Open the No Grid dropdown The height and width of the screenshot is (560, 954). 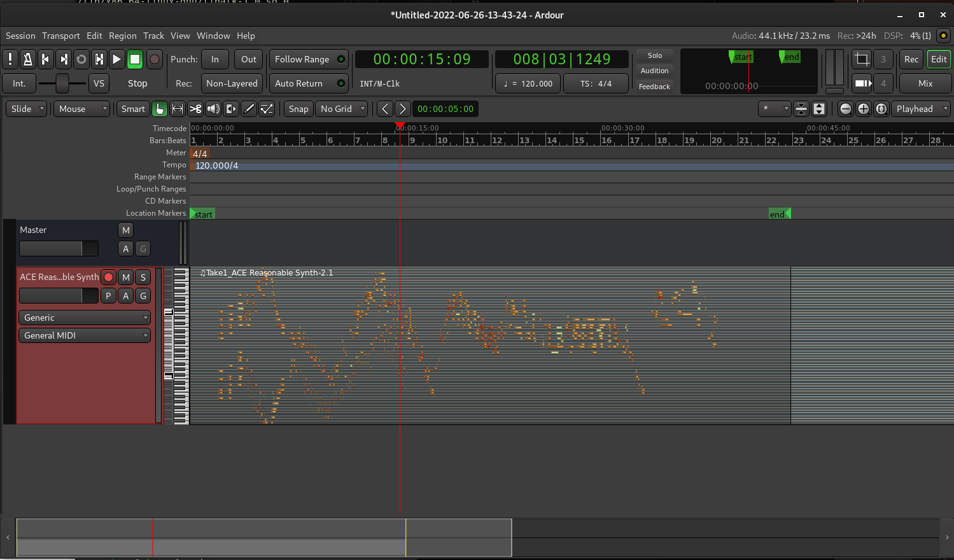[342, 109]
